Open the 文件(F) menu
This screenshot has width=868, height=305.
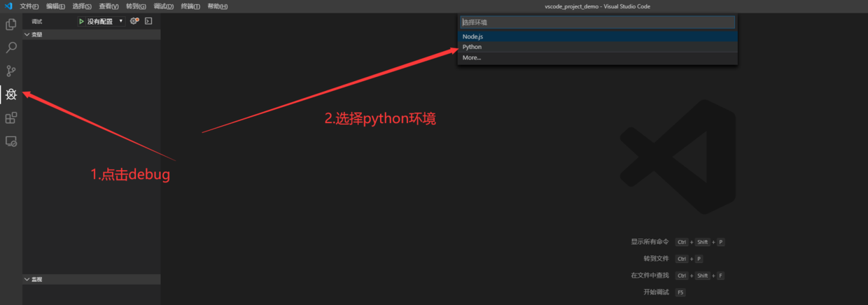pyautogui.click(x=29, y=6)
